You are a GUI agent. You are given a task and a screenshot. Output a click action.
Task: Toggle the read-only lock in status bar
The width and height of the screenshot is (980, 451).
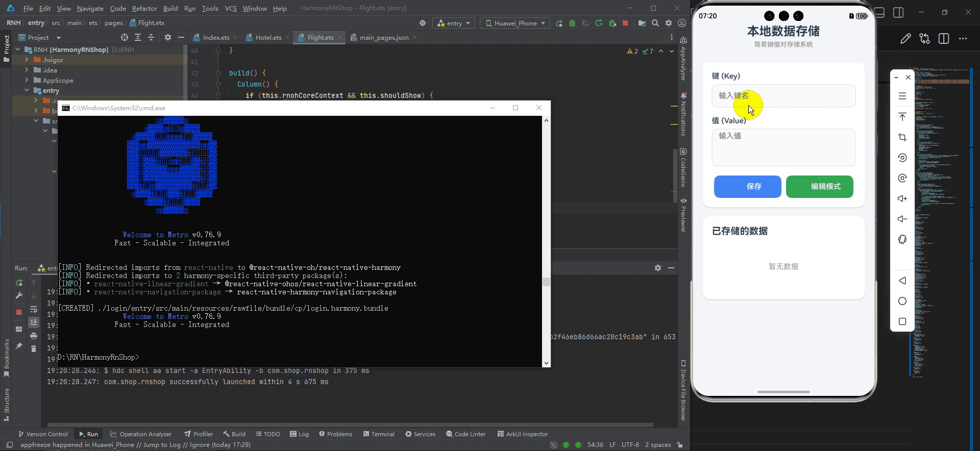pyautogui.click(x=680, y=445)
